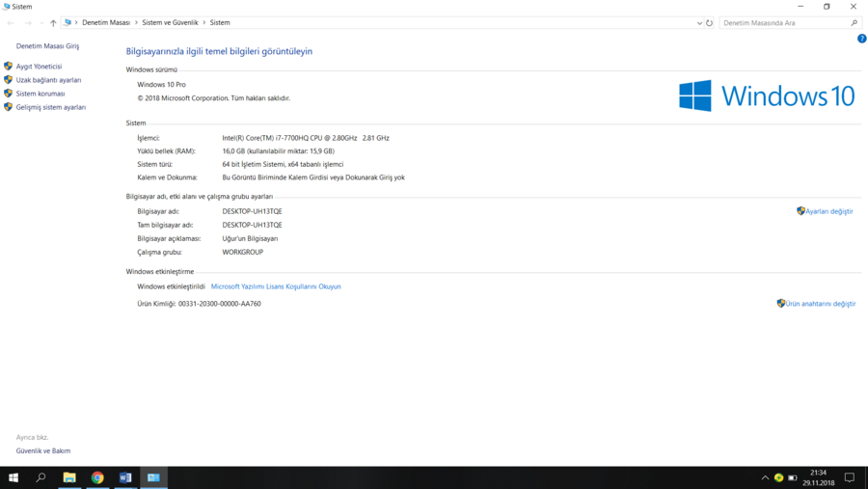The width and height of the screenshot is (868, 489).
Task: Click the shield icon beside Sistem koruması
Action: [x=8, y=93]
